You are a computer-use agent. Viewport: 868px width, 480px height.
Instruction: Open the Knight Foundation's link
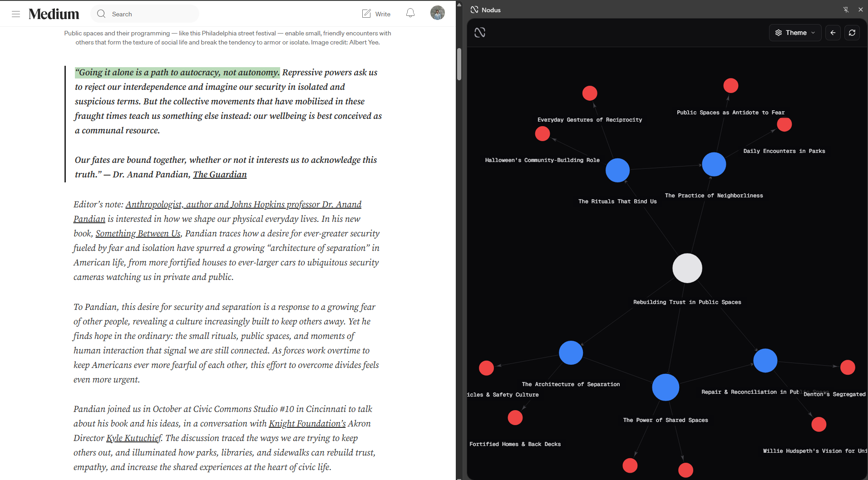click(x=307, y=424)
